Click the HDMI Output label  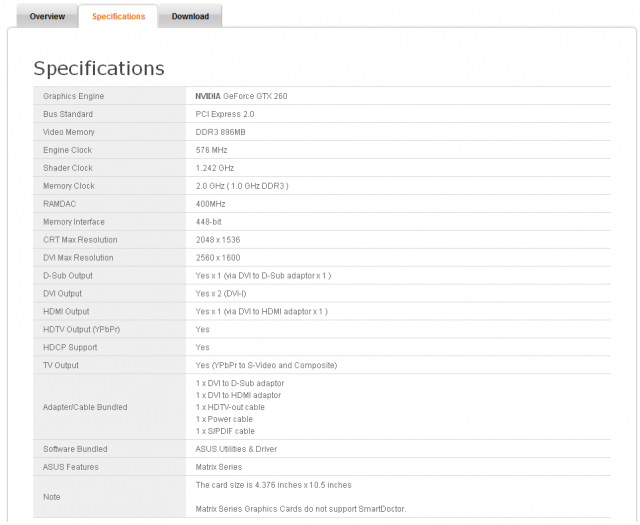[66, 311]
